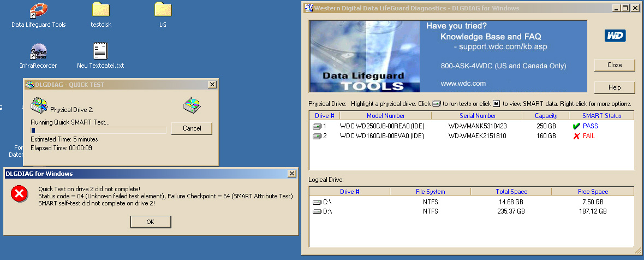This screenshot has width=644, height=260.
Task: Sort physical drives by Serial Number column
Action: pyautogui.click(x=477, y=116)
